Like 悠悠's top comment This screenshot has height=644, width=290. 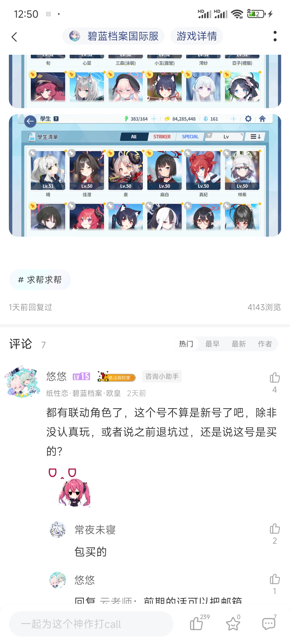[275, 378]
